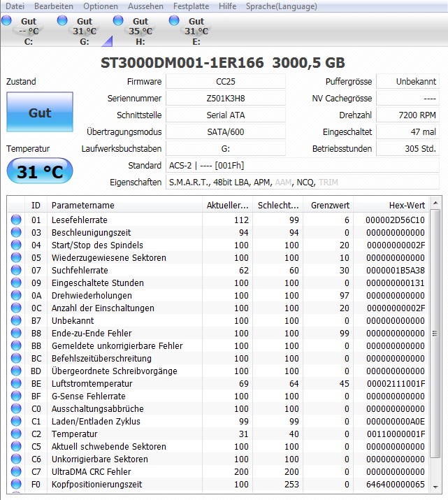Click status icon for Luftstromtemperatur row
Viewport: 448px width, 500px height.
pyautogui.click(x=16, y=383)
